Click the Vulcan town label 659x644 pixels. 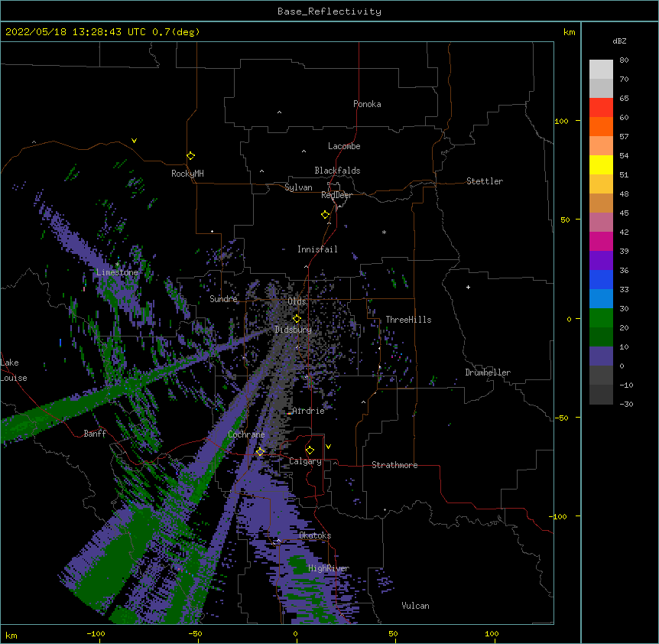[x=415, y=606]
